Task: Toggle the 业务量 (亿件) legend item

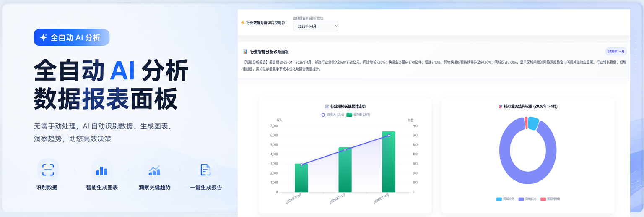Action: click(358, 115)
